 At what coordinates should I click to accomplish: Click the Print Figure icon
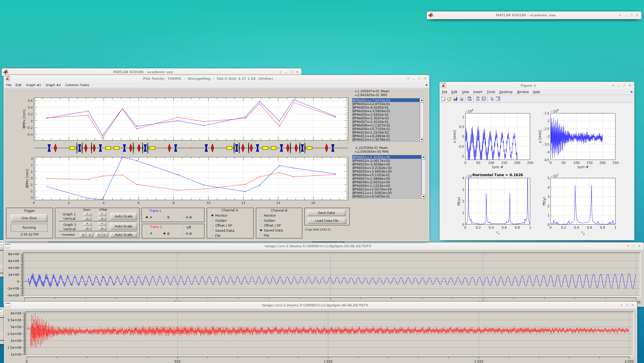coord(461,99)
